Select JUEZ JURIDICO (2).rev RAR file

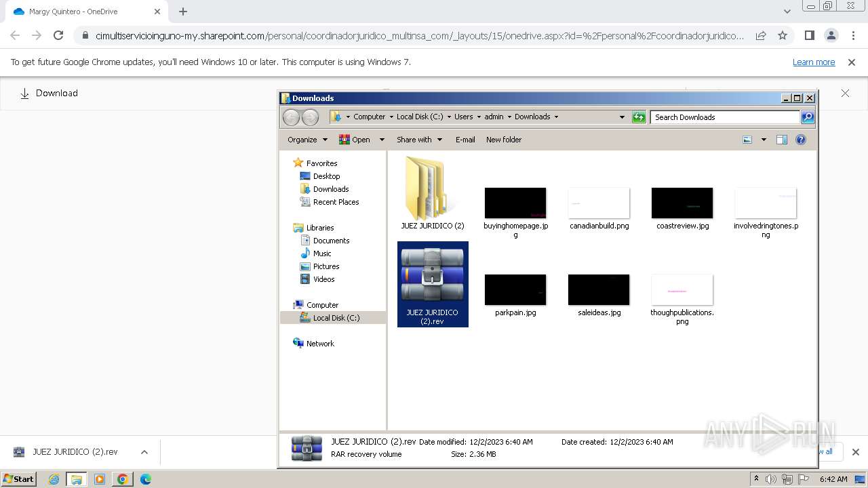point(433,284)
